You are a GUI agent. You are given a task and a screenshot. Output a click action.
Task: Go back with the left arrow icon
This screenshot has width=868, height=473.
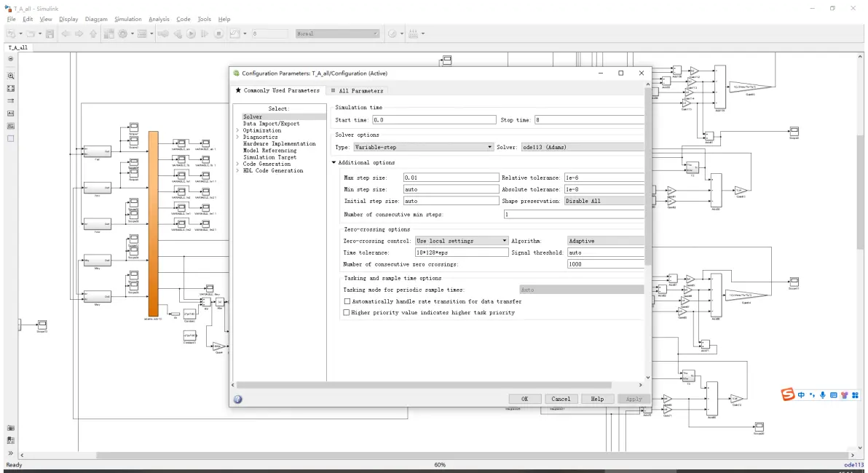click(66, 33)
